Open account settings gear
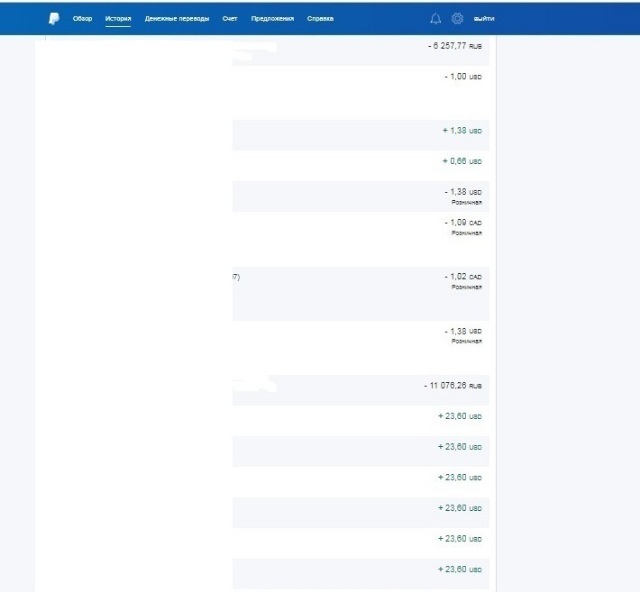The width and height of the screenshot is (640, 592). (457, 18)
